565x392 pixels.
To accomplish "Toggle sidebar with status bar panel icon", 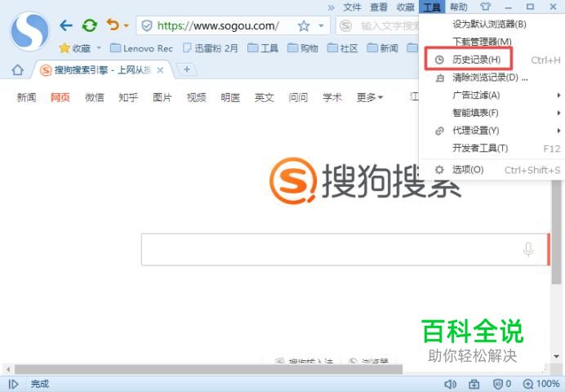I will click(13, 384).
